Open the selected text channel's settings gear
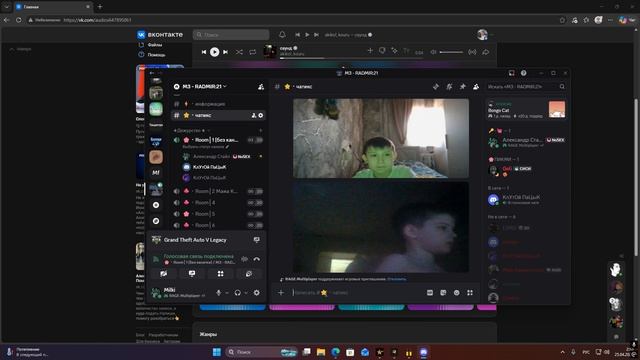This screenshot has width=640, height=360. [261, 116]
